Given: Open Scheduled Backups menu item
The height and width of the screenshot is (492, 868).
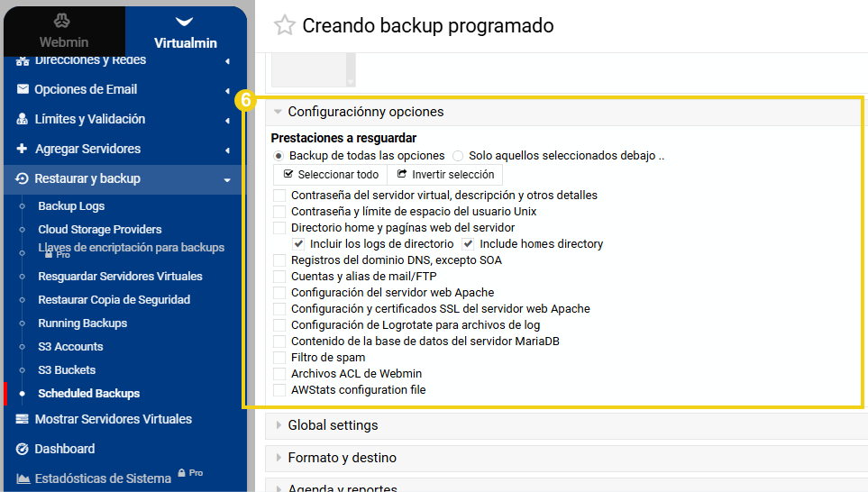Looking at the screenshot, I should point(88,394).
